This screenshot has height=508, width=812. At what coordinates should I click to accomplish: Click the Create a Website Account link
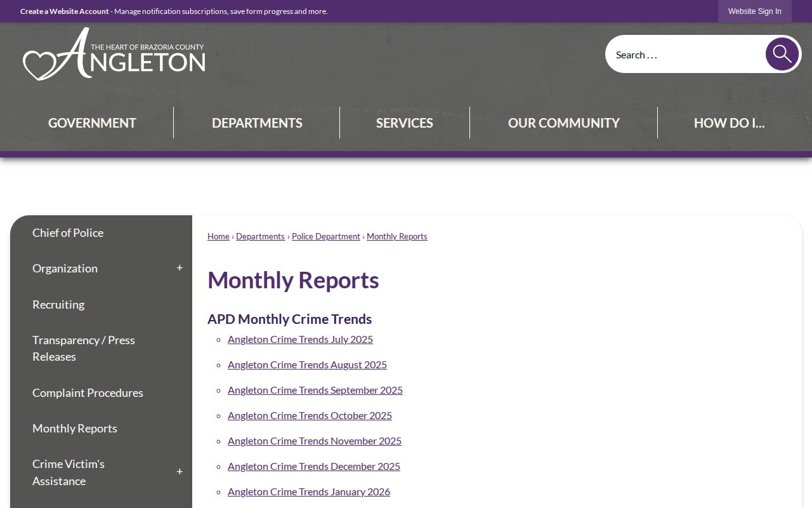click(x=65, y=11)
